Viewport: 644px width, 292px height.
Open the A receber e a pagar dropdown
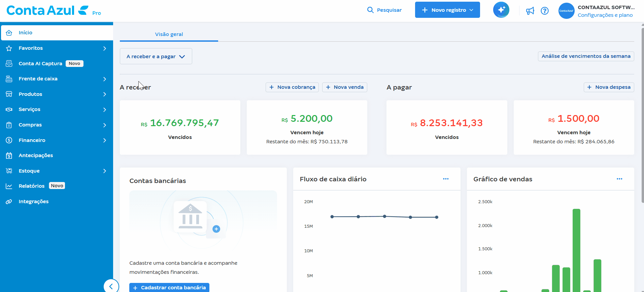point(156,56)
